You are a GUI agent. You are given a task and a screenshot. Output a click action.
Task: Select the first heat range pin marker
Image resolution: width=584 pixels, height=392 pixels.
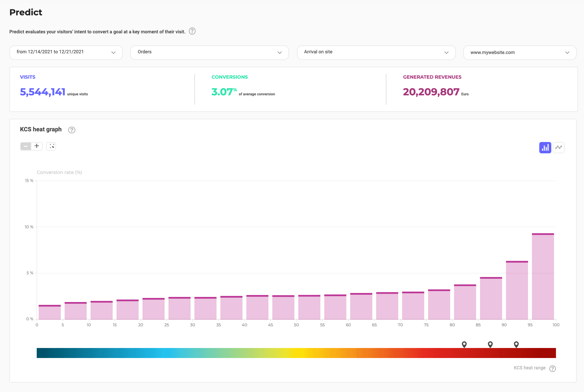(x=464, y=344)
